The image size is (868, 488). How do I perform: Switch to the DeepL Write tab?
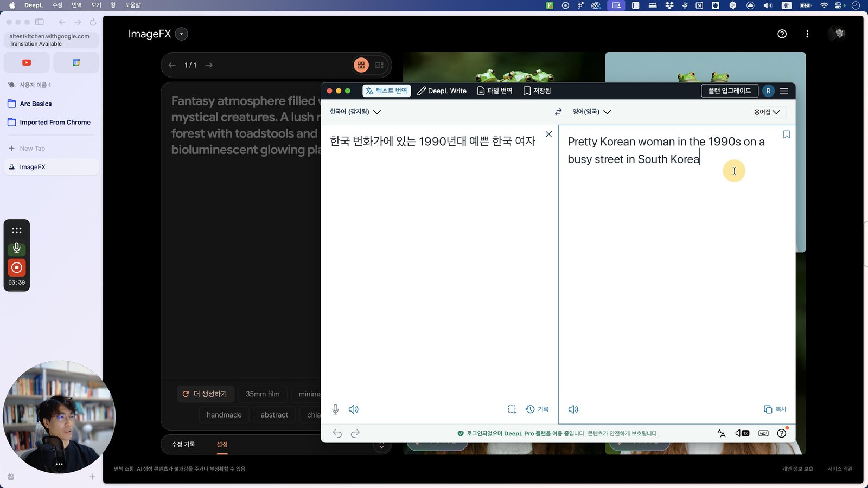[442, 91]
